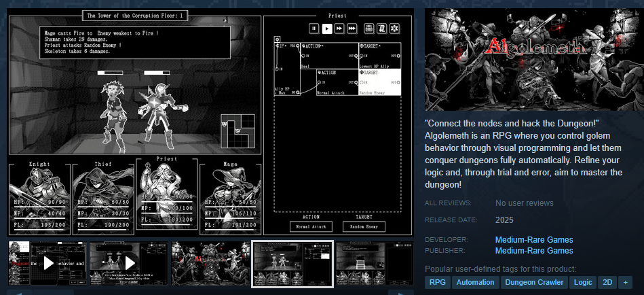
Task: Click the 'Popular user-defined tags' label
Action: coord(501,269)
